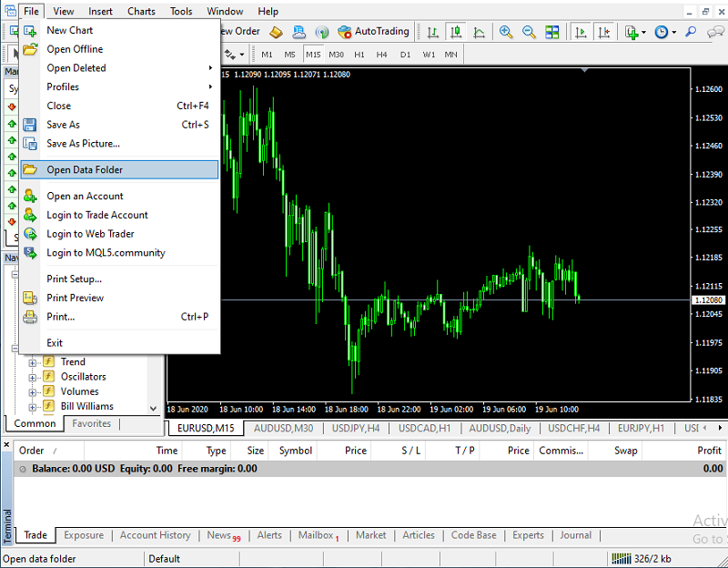Open the Charts menu
The height and width of the screenshot is (568, 728).
coord(141,11)
